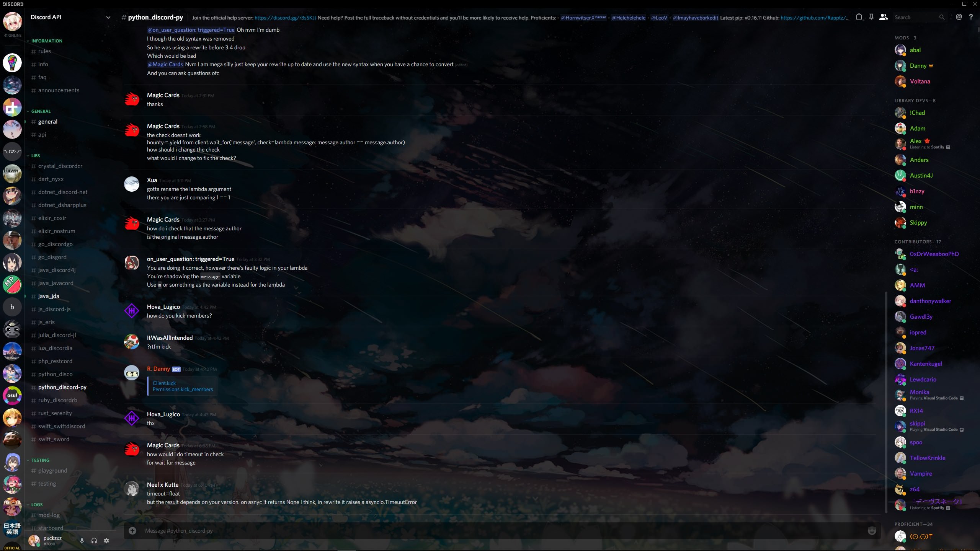Collapse the LIBS channel category
The height and width of the screenshot is (551, 980).
(x=35, y=156)
